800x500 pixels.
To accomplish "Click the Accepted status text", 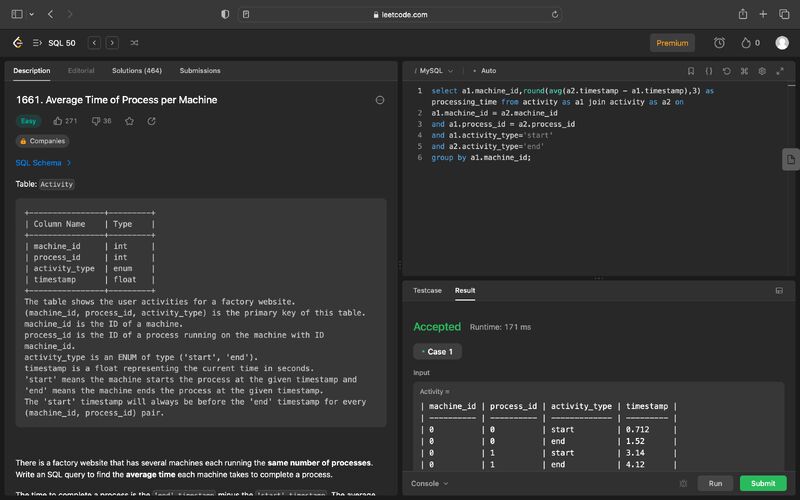I will 437,327.
